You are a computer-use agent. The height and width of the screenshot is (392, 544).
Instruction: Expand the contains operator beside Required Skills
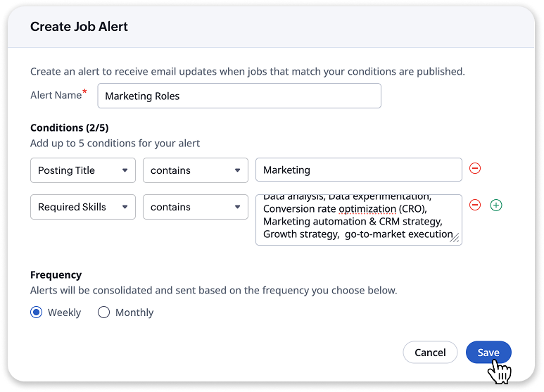click(196, 207)
